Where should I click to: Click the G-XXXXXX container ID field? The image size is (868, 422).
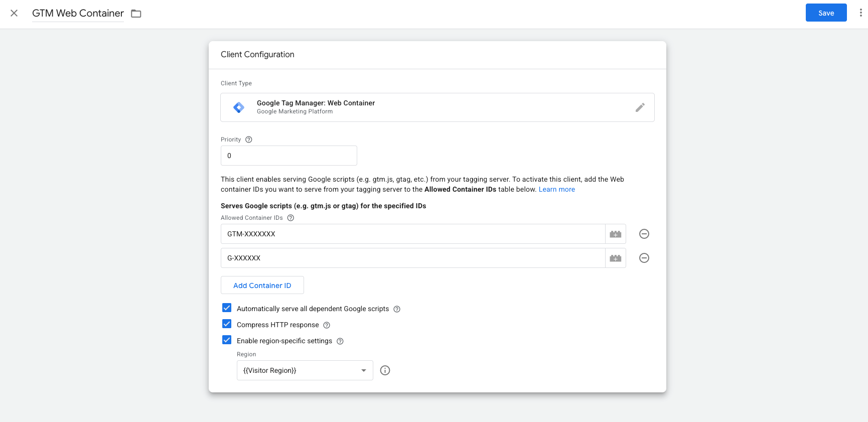point(413,258)
